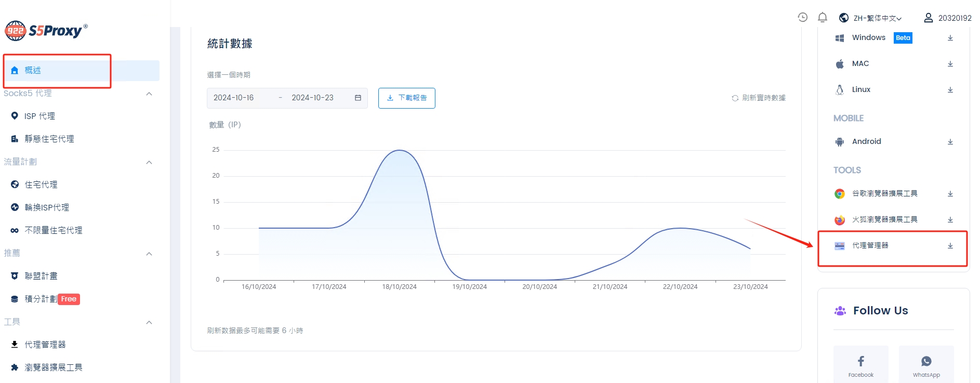Open the date range calendar picker
The width and height of the screenshot is (980, 383).
(x=357, y=98)
